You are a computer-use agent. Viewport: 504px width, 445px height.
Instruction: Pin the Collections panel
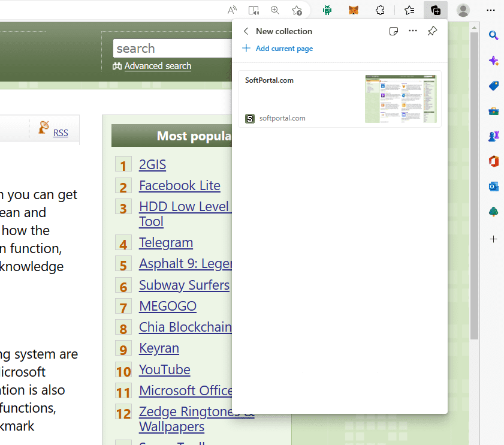pos(432,31)
